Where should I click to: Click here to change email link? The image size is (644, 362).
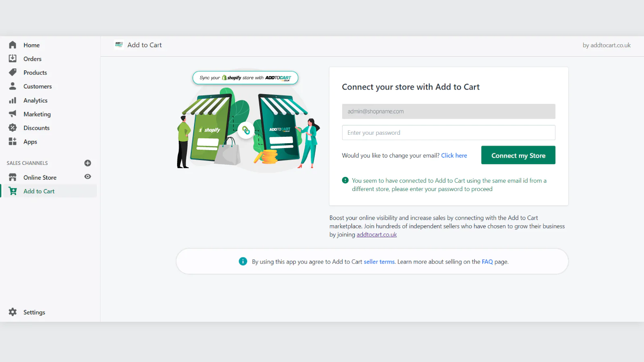tap(454, 156)
